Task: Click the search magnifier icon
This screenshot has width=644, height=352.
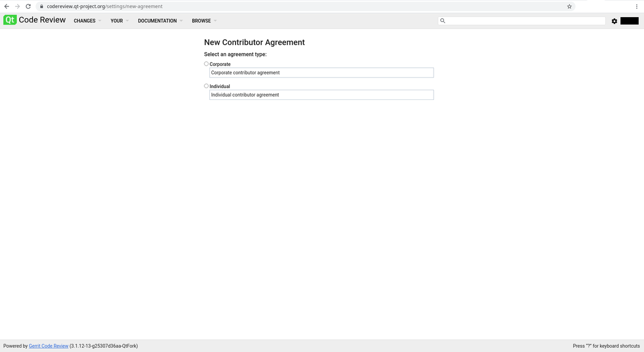Action: [442, 20]
